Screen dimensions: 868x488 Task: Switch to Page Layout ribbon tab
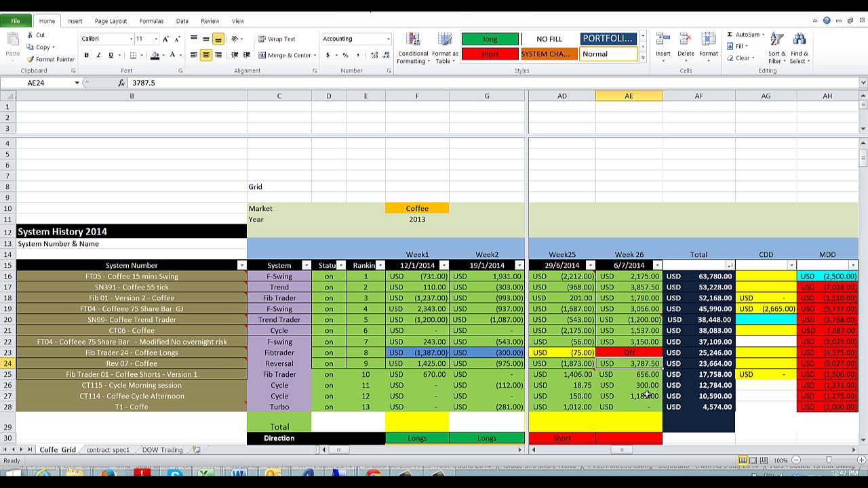tap(111, 21)
